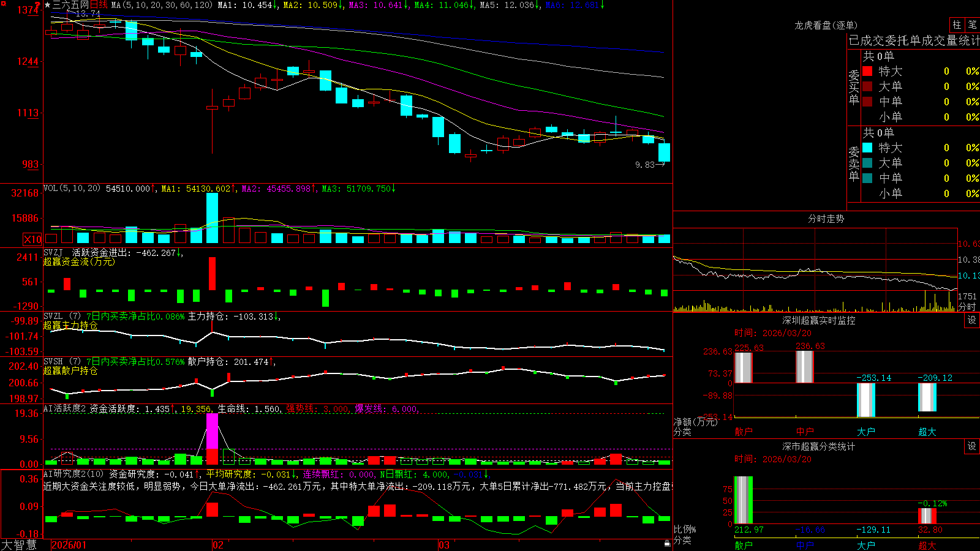Switch to 柱 bar display mode
Image resolution: width=980 pixels, height=551 pixels.
957,24
